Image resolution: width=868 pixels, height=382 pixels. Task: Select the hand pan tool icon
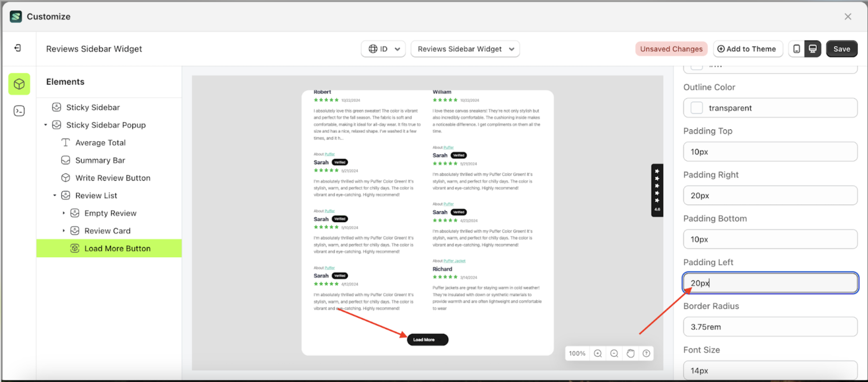click(630, 353)
